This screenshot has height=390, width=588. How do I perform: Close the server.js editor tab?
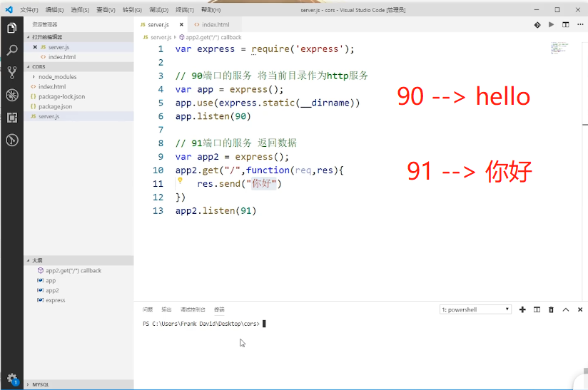pos(181,25)
